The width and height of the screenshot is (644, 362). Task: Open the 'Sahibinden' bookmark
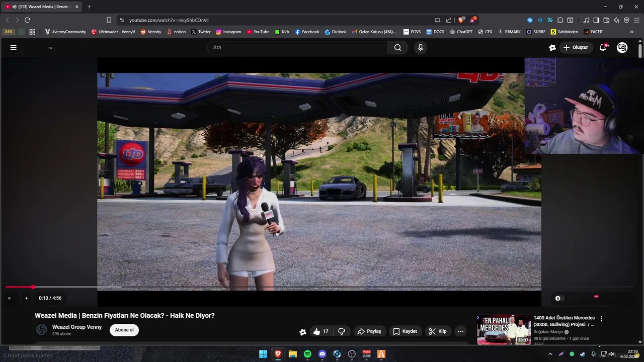(x=564, y=32)
